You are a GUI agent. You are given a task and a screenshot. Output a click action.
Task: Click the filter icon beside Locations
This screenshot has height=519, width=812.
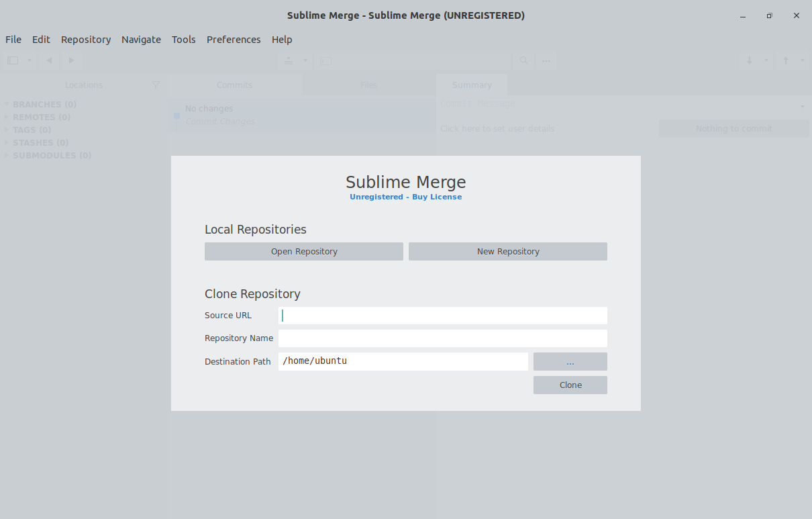pos(156,85)
